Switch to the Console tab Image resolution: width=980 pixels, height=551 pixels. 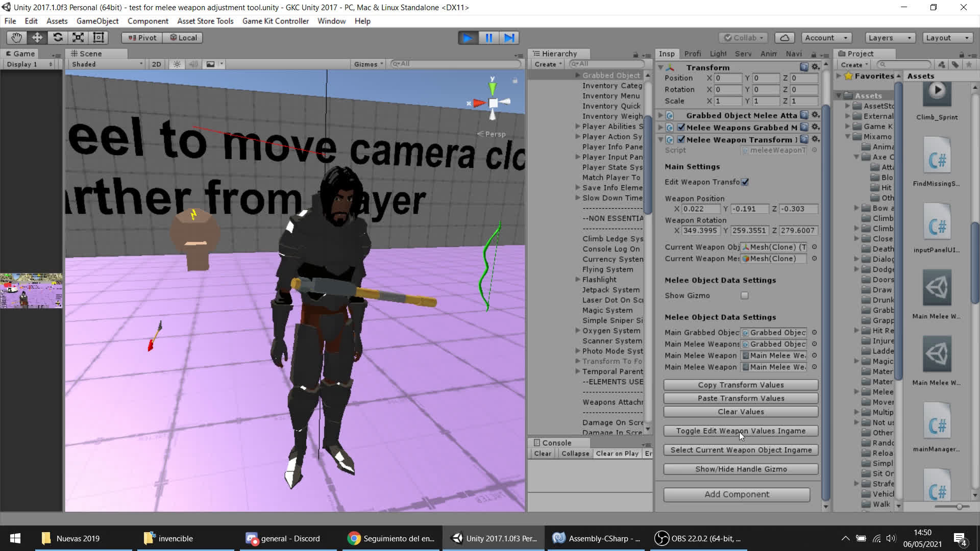point(556,443)
